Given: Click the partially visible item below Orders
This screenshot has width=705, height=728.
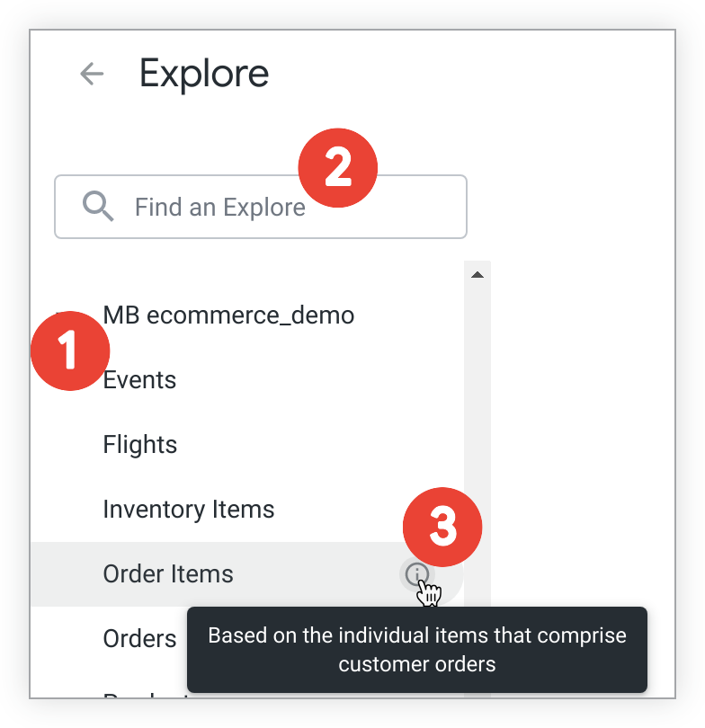Looking at the screenshot, I should [144, 694].
